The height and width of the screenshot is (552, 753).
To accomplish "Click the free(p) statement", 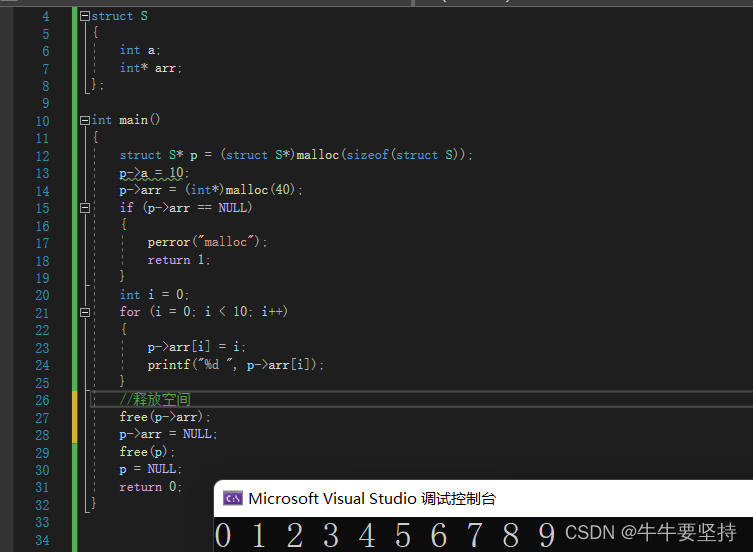I will click(147, 452).
